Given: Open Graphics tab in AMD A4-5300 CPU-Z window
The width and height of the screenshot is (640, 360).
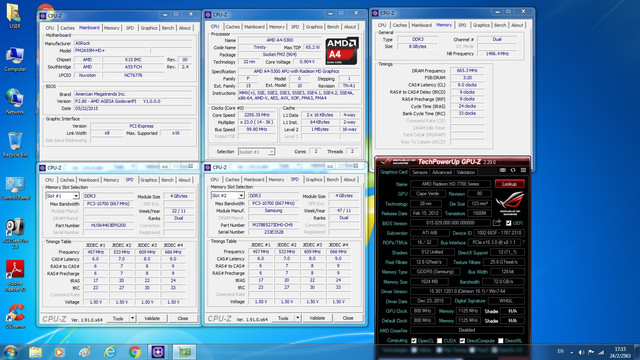Looking at the screenshot, I should (x=314, y=27).
